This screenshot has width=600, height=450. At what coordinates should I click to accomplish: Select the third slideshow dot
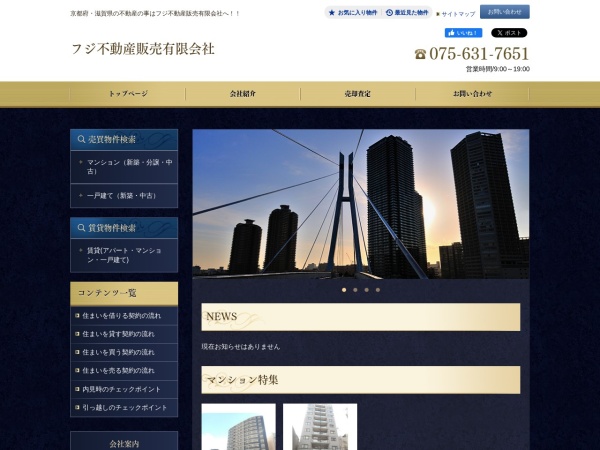pos(367,290)
